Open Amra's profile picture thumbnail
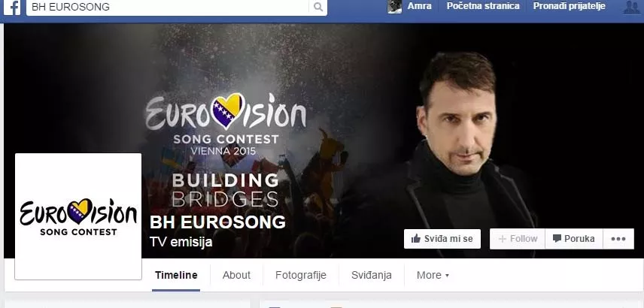 pos(394,7)
